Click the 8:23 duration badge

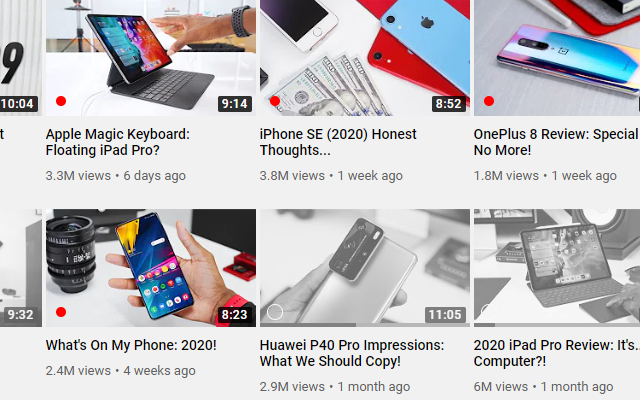tap(235, 315)
